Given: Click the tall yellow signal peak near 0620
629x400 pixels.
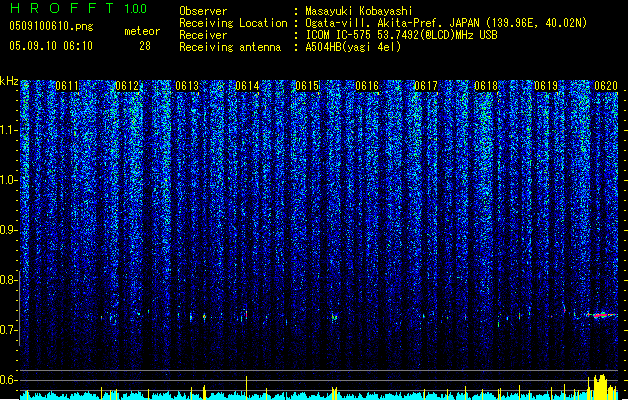Looking at the screenshot, I should point(600,387).
